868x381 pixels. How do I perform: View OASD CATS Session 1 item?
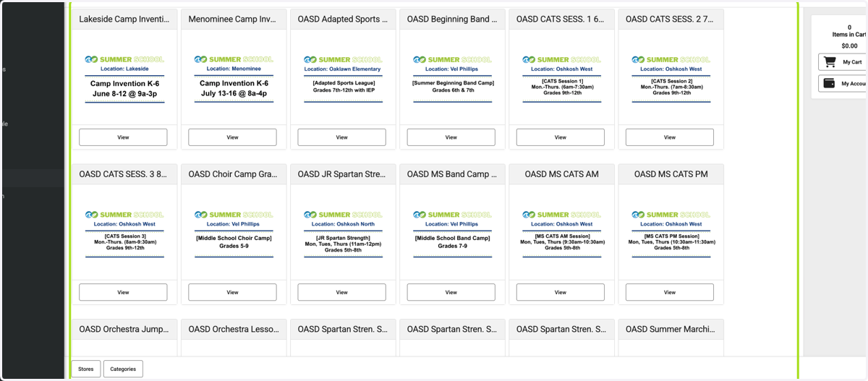(x=560, y=137)
